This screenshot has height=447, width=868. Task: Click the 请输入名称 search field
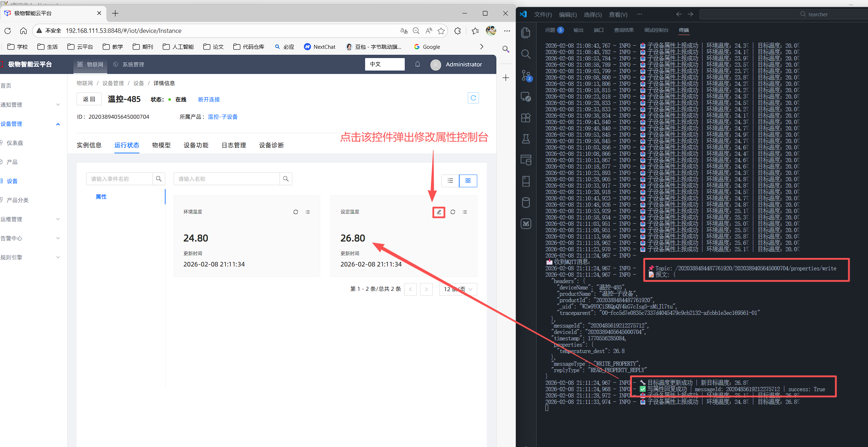(227, 179)
